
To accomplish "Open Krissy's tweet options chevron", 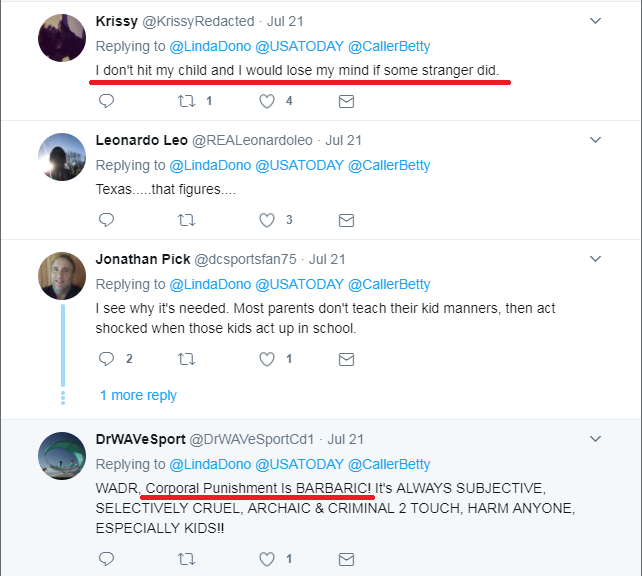I will coord(596,21).
